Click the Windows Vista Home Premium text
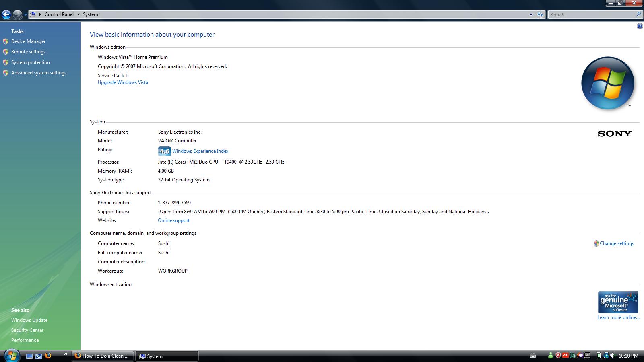The width and height of the screenshot is (644, 362). click(133, 57)
